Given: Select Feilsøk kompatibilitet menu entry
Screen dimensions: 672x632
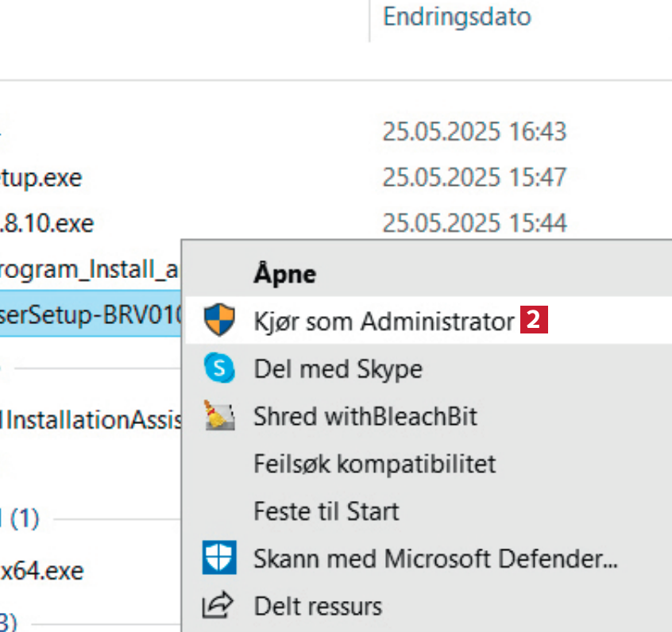Looking at the screenshot, I should pos(374,463).
